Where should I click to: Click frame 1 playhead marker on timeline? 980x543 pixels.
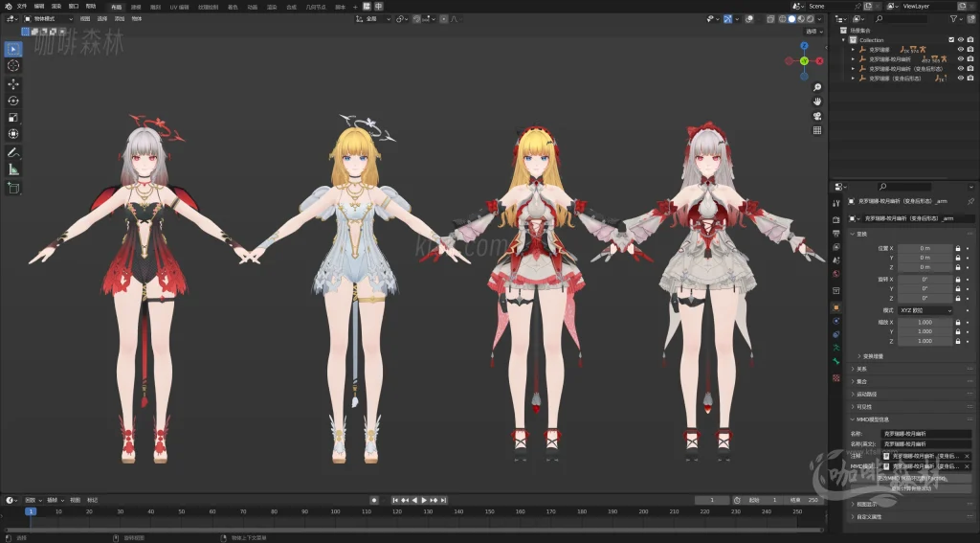[30, 511]
